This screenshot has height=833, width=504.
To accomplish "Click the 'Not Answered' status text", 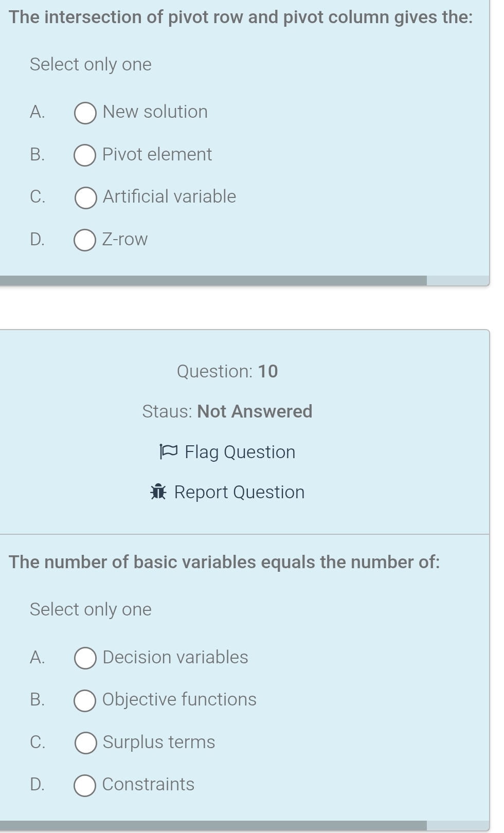I will point(255,411).
